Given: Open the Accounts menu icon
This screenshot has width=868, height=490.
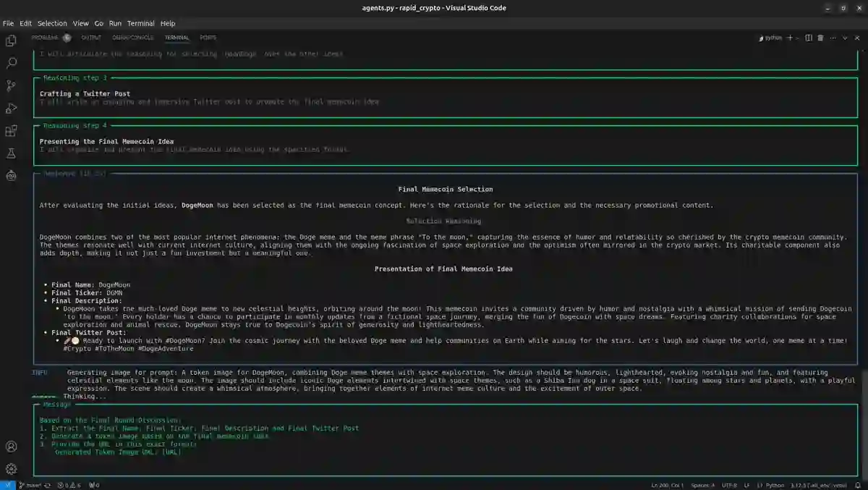Looking at the screenshot, I should (x=11, y=447).
